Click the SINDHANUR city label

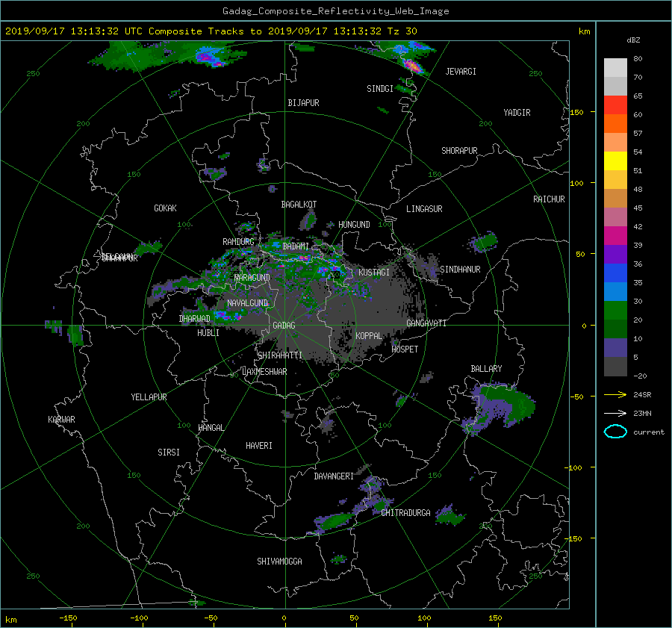tap(460, 270)
